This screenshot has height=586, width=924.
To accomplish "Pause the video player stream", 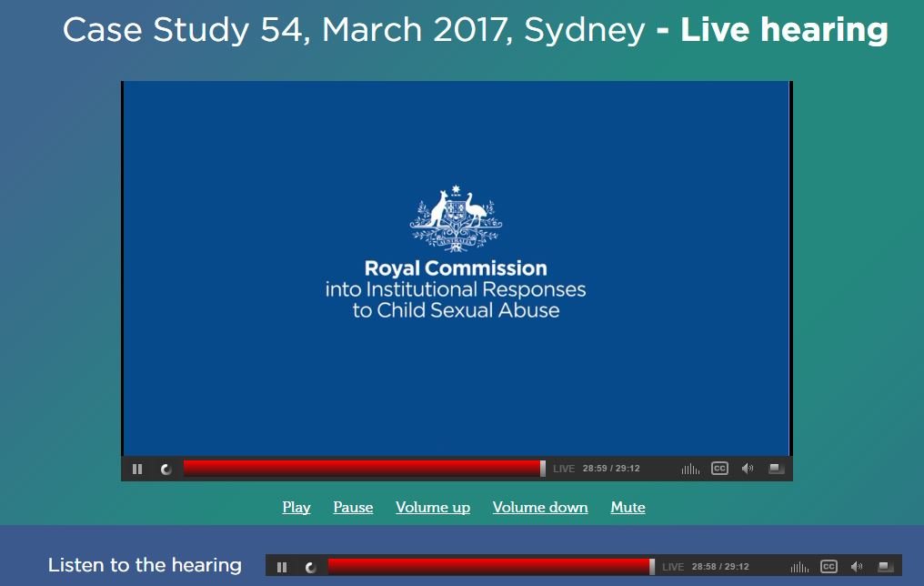I will pos(137,470).
